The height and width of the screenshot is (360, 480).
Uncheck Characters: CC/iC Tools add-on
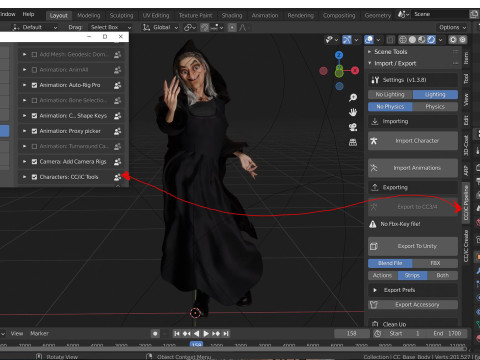(34, 177)
